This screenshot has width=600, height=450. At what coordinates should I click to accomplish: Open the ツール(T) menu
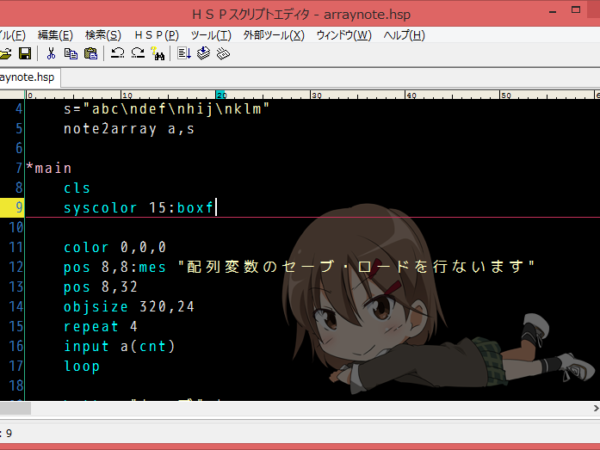tap(211, 36)
